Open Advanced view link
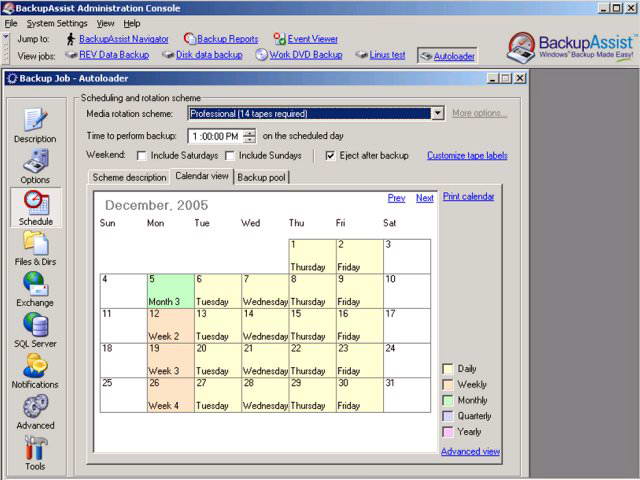Viewport: 640px width, 480px height. [x=470, y=451]
